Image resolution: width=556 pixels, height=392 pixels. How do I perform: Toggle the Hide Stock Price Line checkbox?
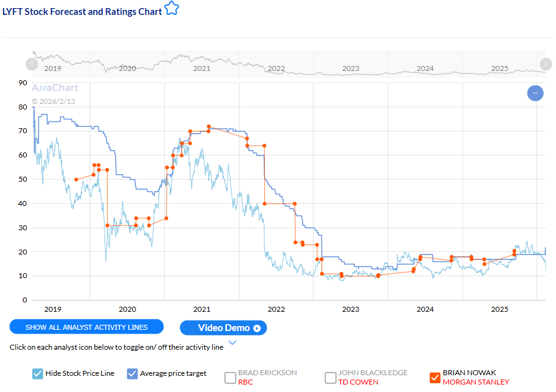click(38, 373)
